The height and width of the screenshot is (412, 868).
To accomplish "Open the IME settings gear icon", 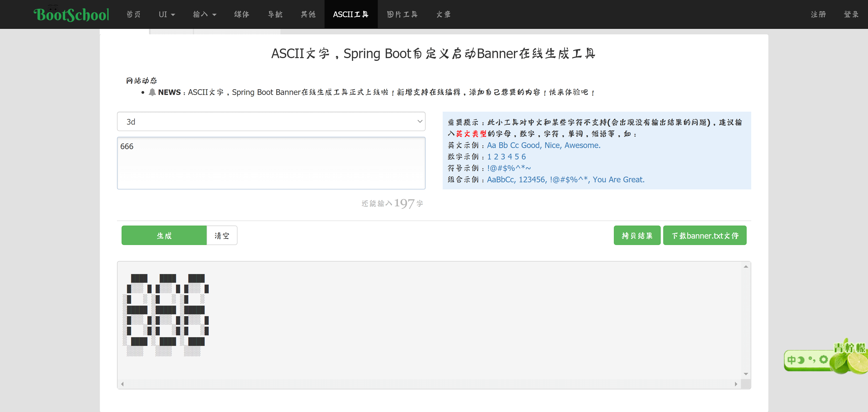I will 823,359.
